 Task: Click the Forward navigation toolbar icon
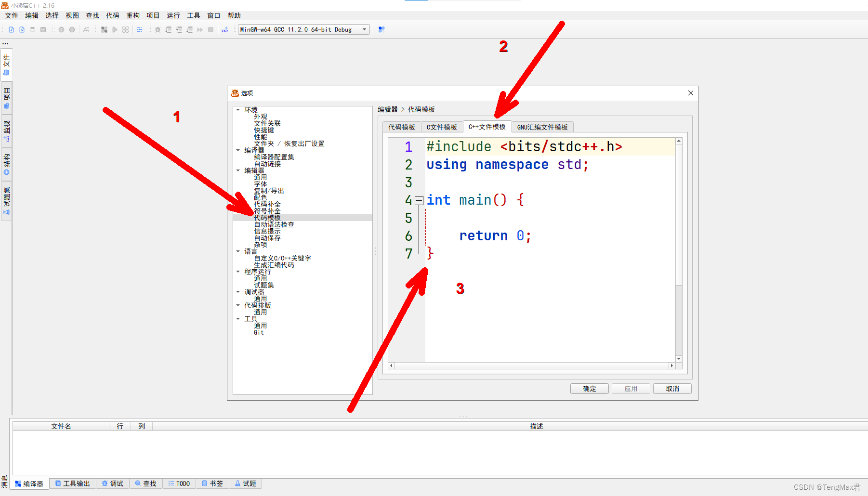tap(72, 30)
